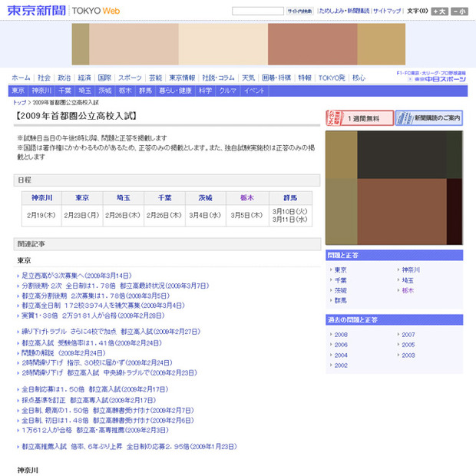Open the 国際 menu item
The width and height of the screenshot is (476, 476).
pos(104,78)
